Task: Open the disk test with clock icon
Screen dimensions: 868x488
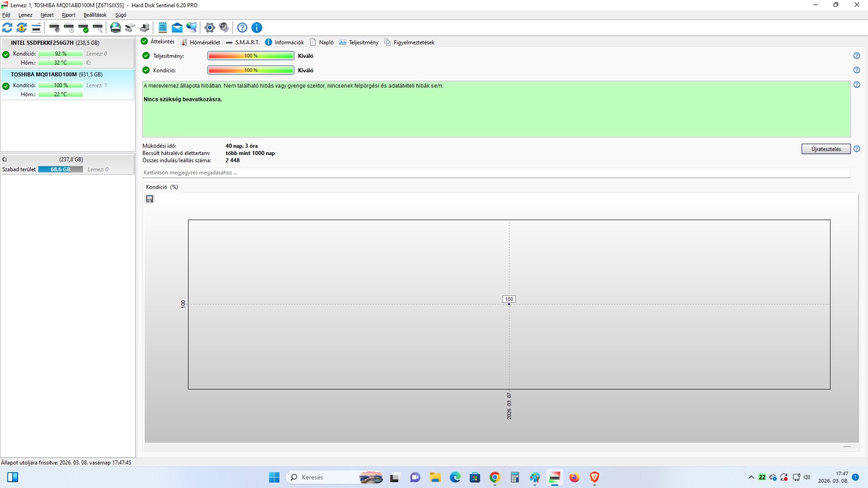Action: click(69, 28)
